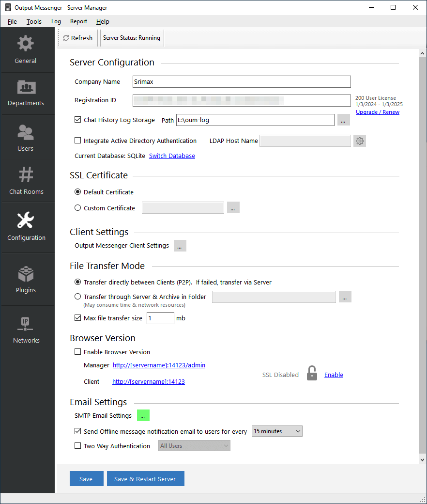Click the Server Status: Running indicator

click(132, 38)
